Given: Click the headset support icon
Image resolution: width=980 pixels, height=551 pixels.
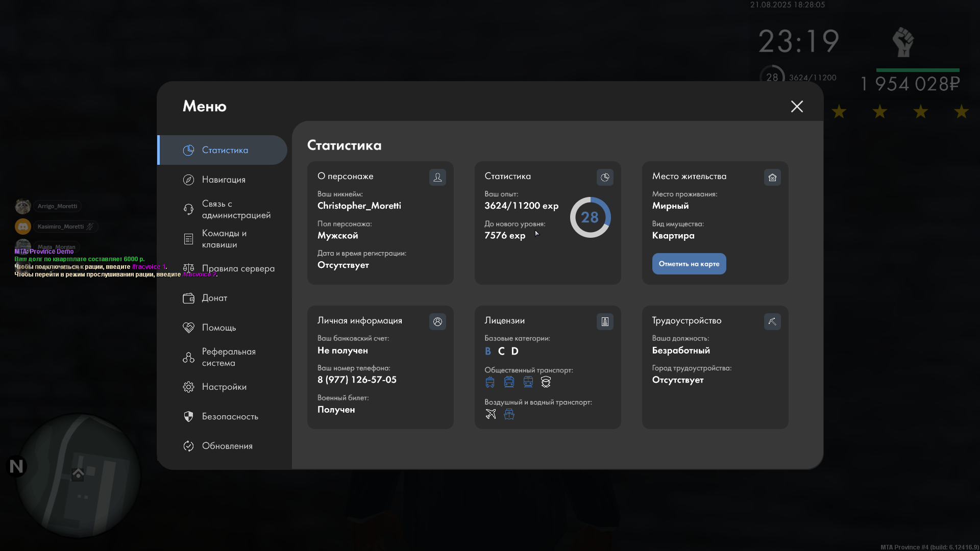Looking at the screenshot, I should [x=188, y=209].
